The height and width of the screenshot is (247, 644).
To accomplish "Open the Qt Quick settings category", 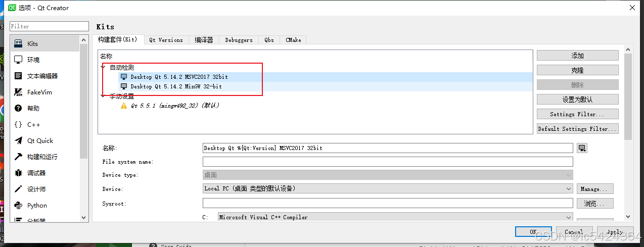I will (44, 140).
